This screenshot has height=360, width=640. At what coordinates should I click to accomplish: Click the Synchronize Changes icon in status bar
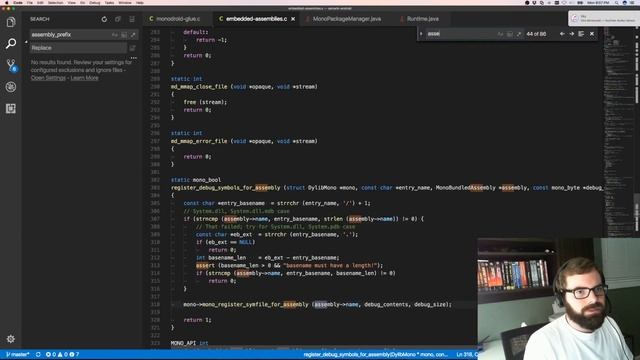pos(38,354)
